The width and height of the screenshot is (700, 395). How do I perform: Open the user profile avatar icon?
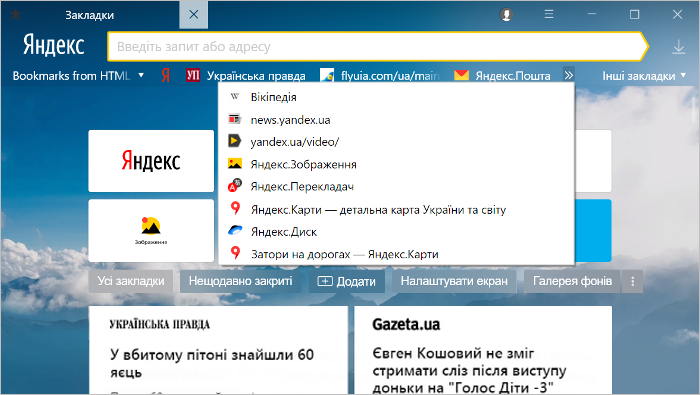506,15
